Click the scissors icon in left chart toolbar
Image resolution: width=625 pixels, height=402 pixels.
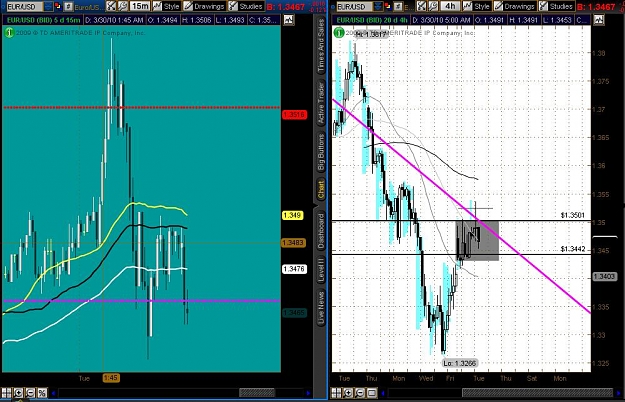click(x=111, y=6)
